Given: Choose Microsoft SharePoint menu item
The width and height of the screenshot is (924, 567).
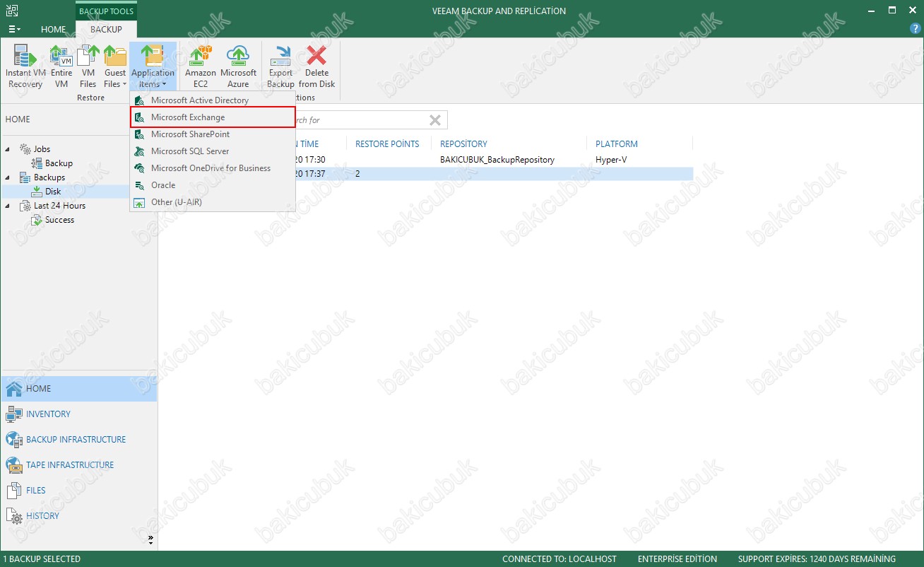Looking at the screenshot, I should tap(213, 134).
